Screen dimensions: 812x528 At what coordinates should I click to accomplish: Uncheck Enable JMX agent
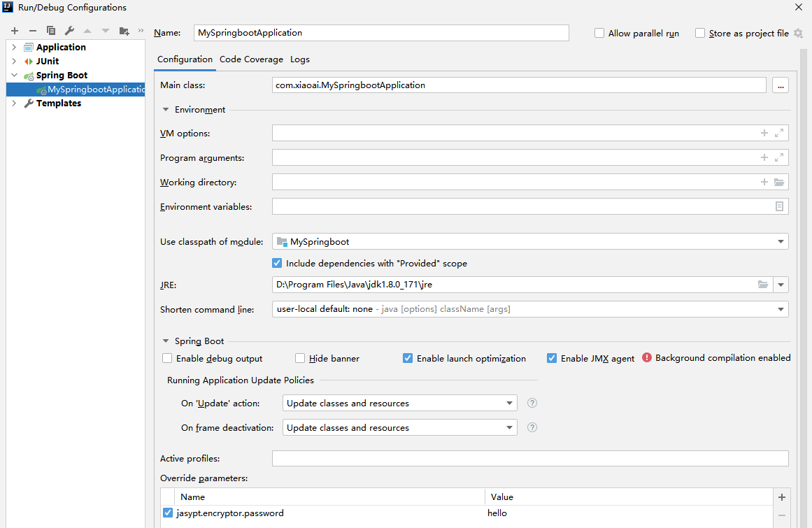pyautogui.click(x=552, y=358)
